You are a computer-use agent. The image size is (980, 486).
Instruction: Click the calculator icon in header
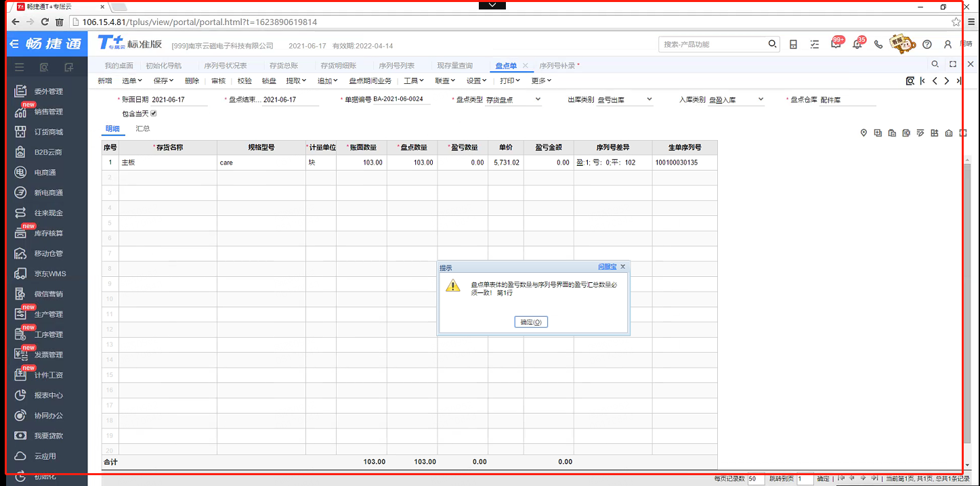(794, 44)
